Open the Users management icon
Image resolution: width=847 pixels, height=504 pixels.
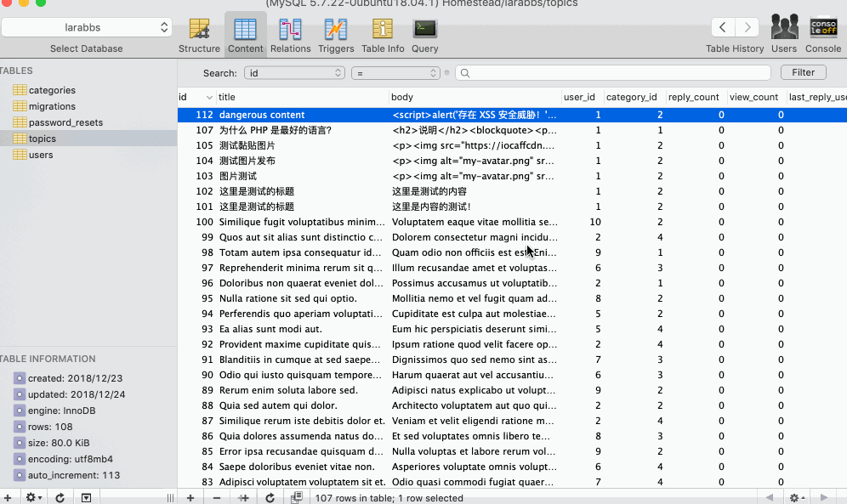(784, 35)
